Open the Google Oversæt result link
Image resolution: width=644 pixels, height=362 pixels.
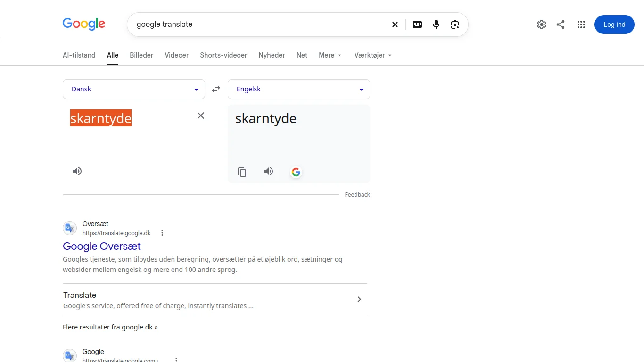102,246
